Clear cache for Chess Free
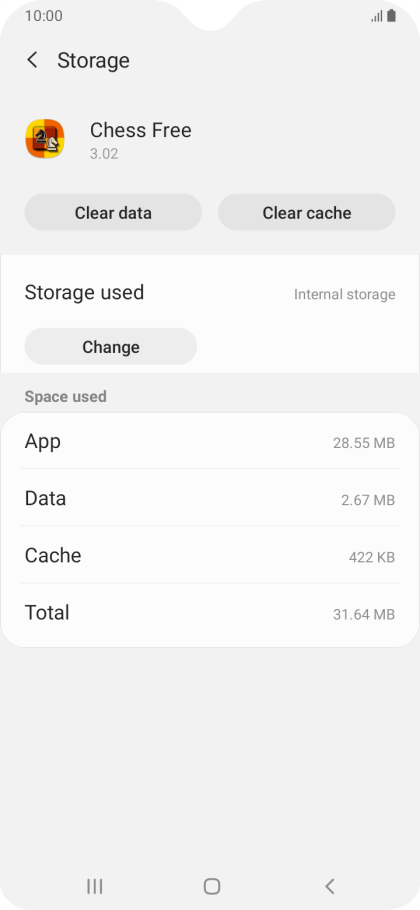The image size is (420, 910). coord(307,212)
